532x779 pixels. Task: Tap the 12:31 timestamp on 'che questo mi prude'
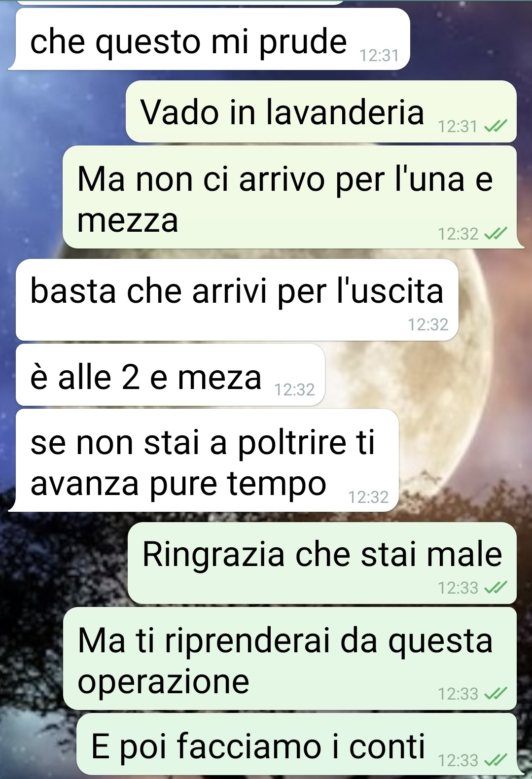(379, 56)
